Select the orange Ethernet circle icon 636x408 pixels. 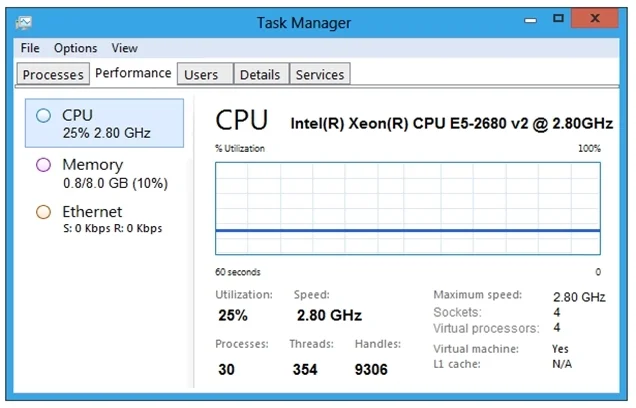click(43, 212)
